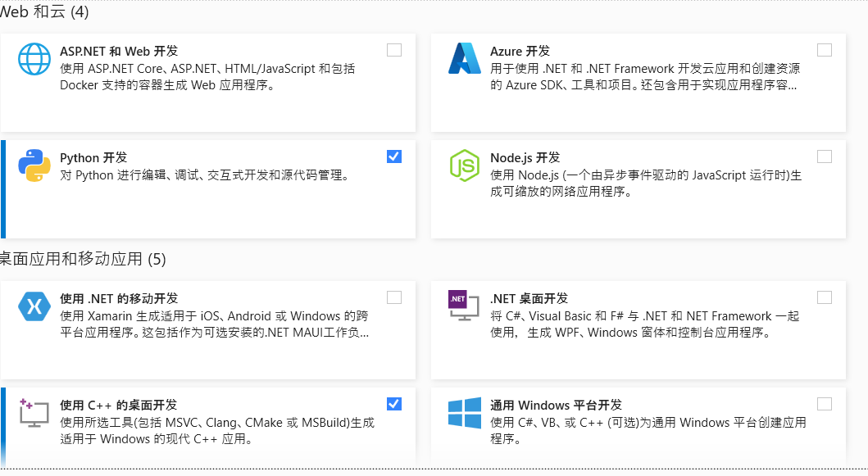Enable the Node.js 开发 checkbox

(825, 156)
